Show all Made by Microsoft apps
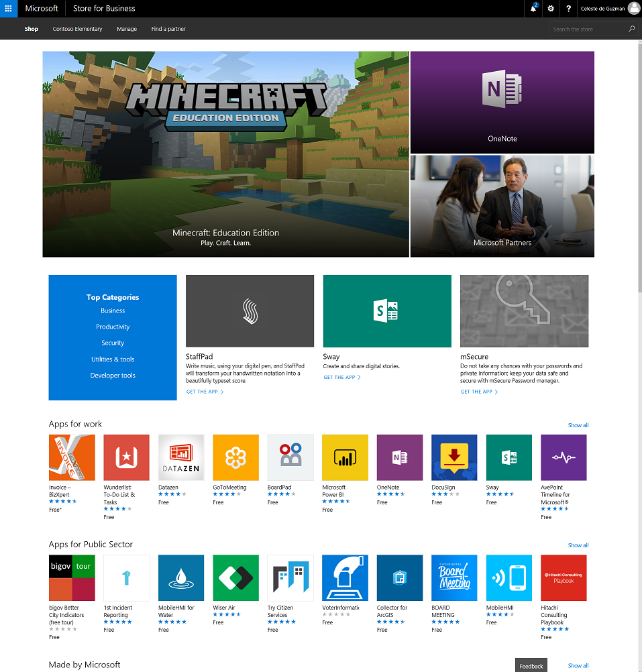Screen dimensions: 642x672 coord(578,665)
